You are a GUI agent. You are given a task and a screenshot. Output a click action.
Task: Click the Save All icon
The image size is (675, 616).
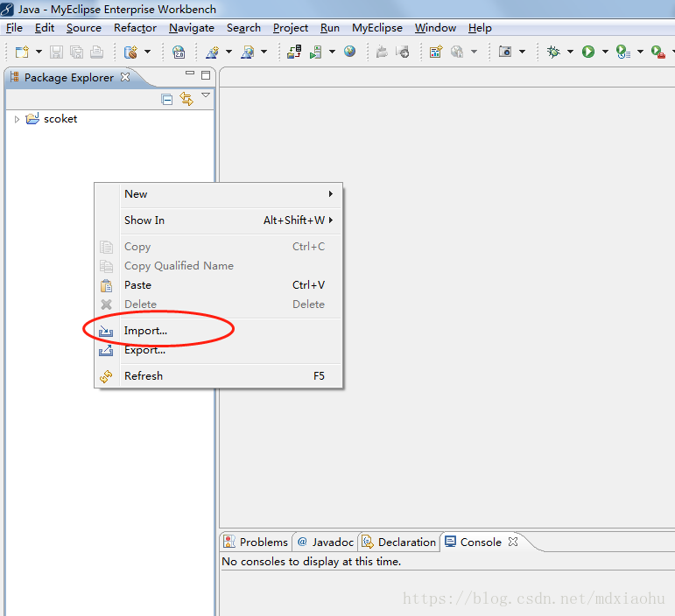(77, 52)
